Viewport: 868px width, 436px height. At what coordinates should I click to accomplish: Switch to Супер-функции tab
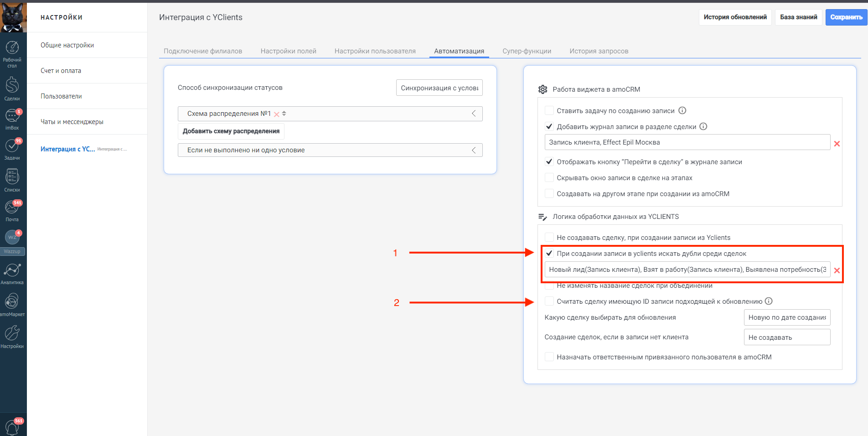[x=527, y=51]
